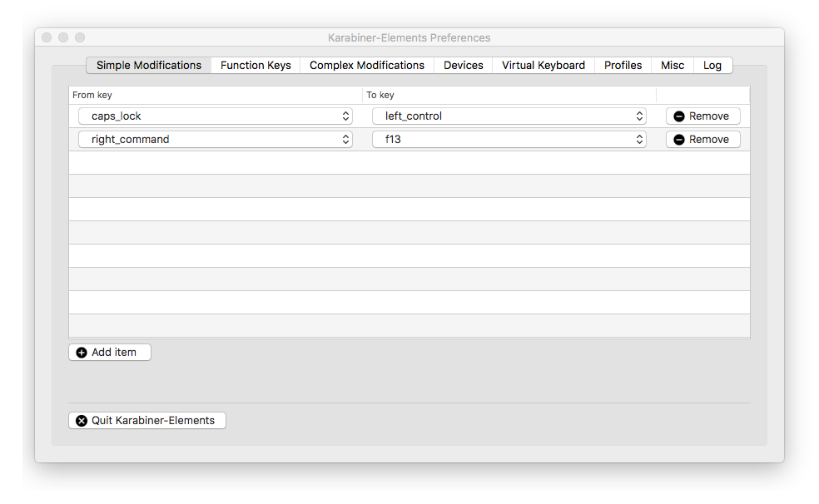This screenshot has width=819, height=504.
Task: Remove the caps_lock mapping row
Action: [x=703, y=116]
